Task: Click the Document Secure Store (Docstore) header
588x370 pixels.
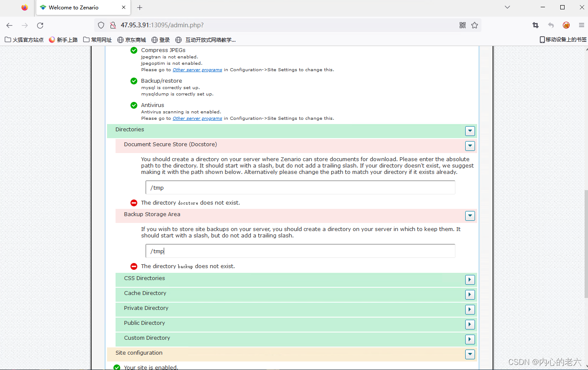Action: (296, 146)
